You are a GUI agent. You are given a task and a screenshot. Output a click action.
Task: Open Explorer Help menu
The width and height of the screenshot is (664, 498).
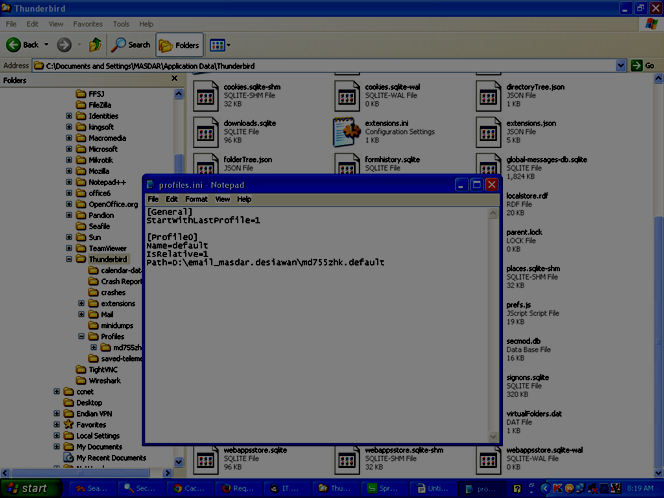147,24
